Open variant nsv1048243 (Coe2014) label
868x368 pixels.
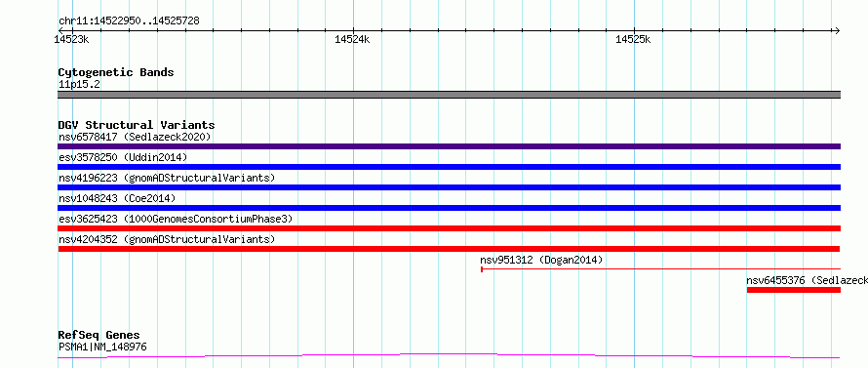pyautogui.click(x=117, y=198)
